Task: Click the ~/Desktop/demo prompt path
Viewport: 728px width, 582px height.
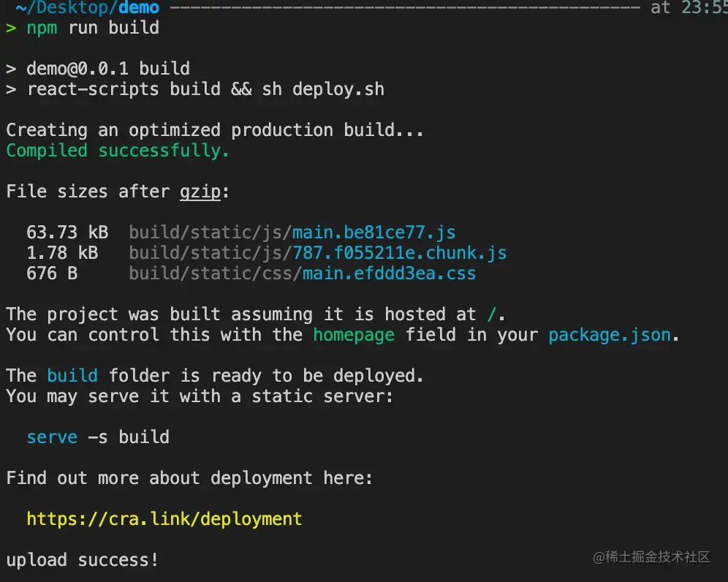Action: pyautogui.click(x=87, y=7)
